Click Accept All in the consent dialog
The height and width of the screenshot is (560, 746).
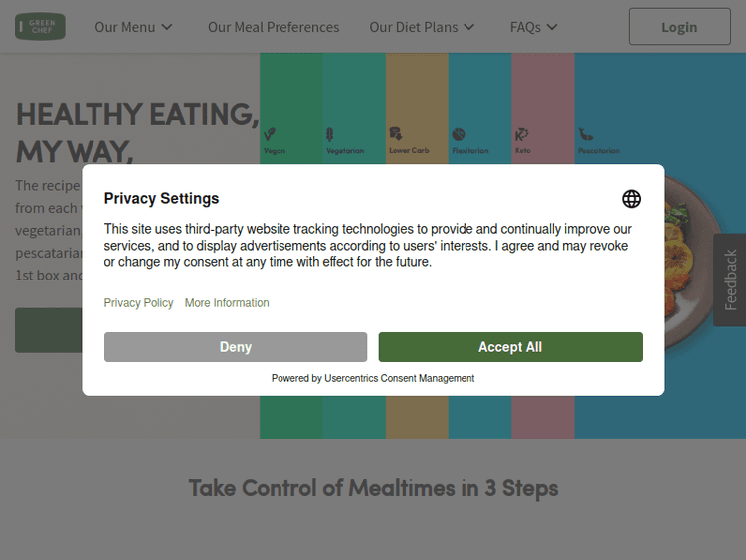click(x=510, y=347)
